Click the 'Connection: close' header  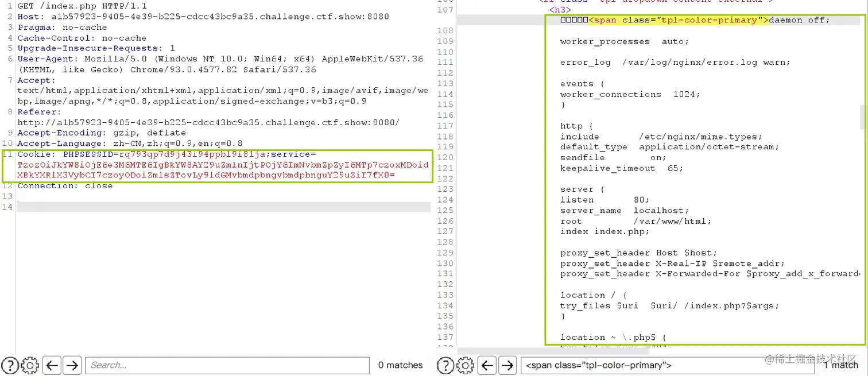pos(65,186)
